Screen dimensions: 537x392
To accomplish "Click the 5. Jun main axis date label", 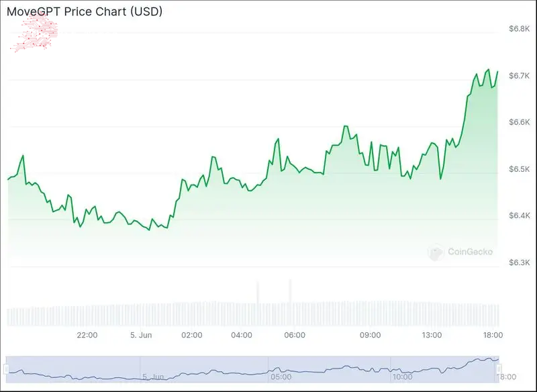I will pos(140,335).
